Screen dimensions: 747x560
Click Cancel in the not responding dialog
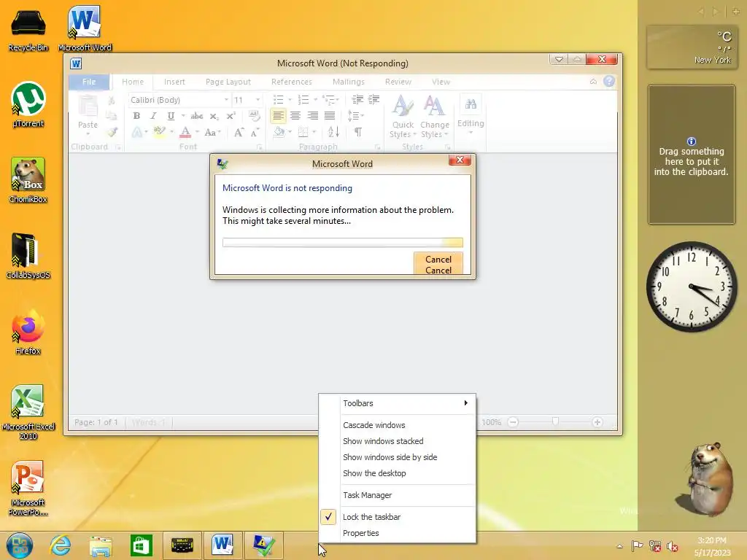pos(438,264)
